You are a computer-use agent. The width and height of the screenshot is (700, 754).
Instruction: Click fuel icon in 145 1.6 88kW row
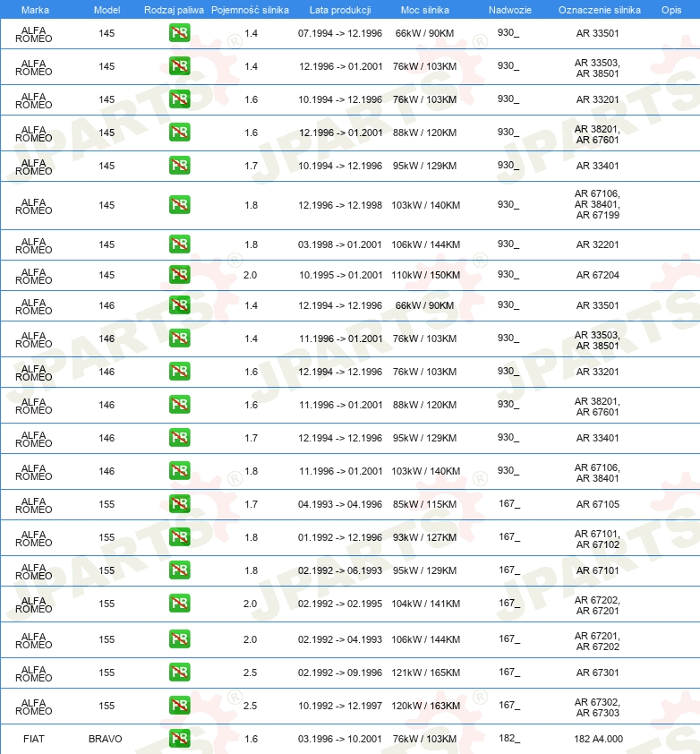(x=179, y=133)
